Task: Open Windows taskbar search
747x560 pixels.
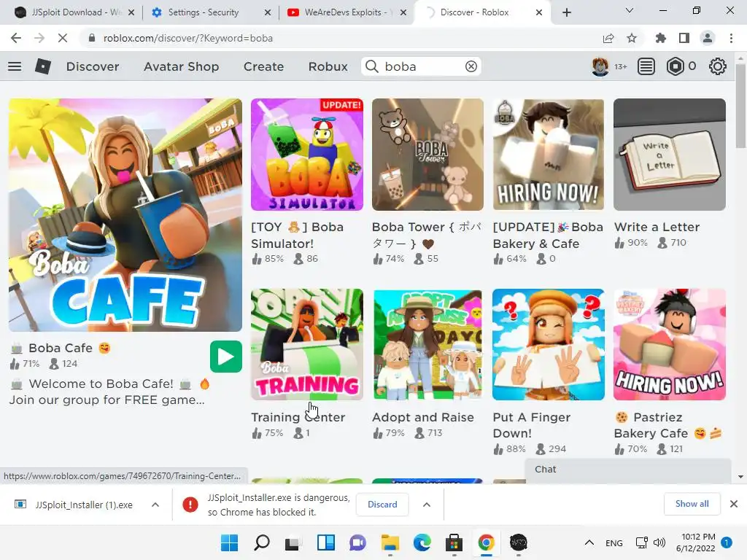Action: tap(262, 542)
